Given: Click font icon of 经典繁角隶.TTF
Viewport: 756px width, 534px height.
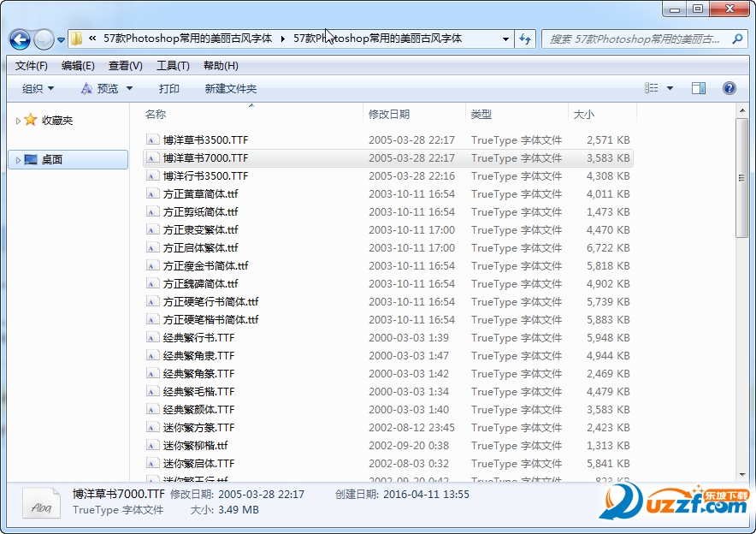Looking at the screenshot, I should [152, 355].
